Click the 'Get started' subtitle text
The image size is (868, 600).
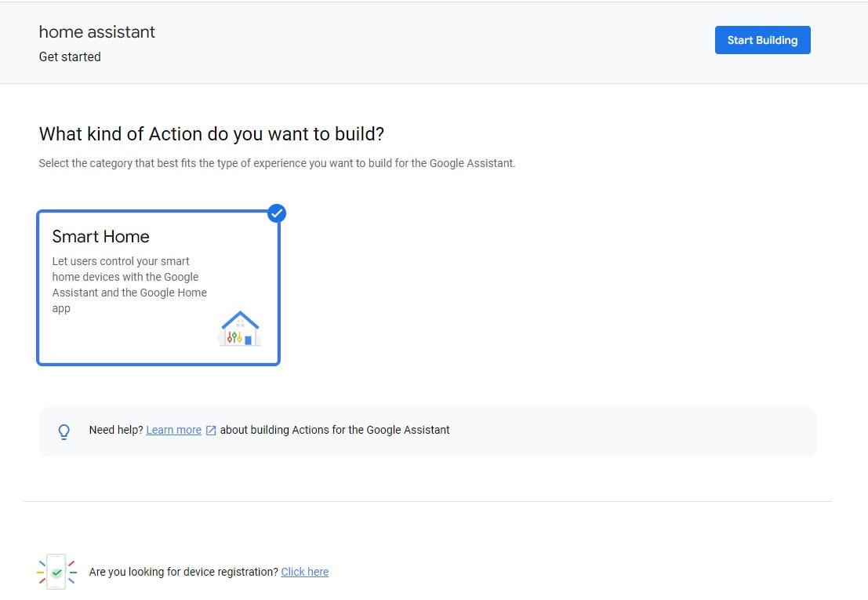click(x=70, y=57)
